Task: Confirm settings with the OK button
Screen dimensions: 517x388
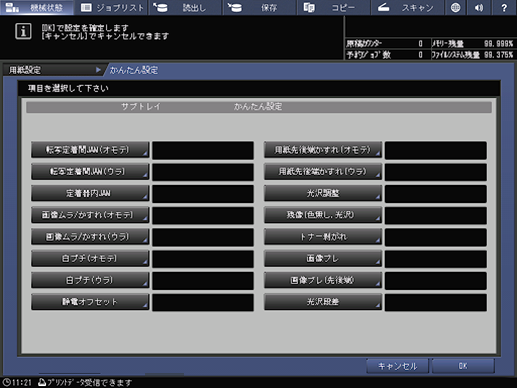Action: pyautogui.click(x=463, y=366)
